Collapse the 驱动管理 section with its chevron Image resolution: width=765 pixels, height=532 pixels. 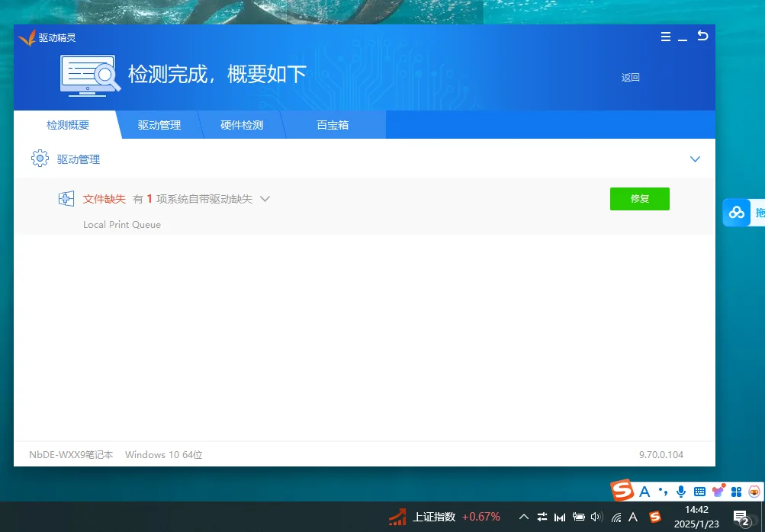(x=695, y=159)
